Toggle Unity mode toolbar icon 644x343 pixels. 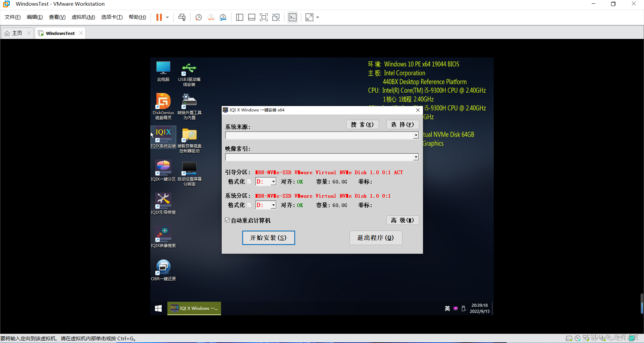tap(276, 17)
